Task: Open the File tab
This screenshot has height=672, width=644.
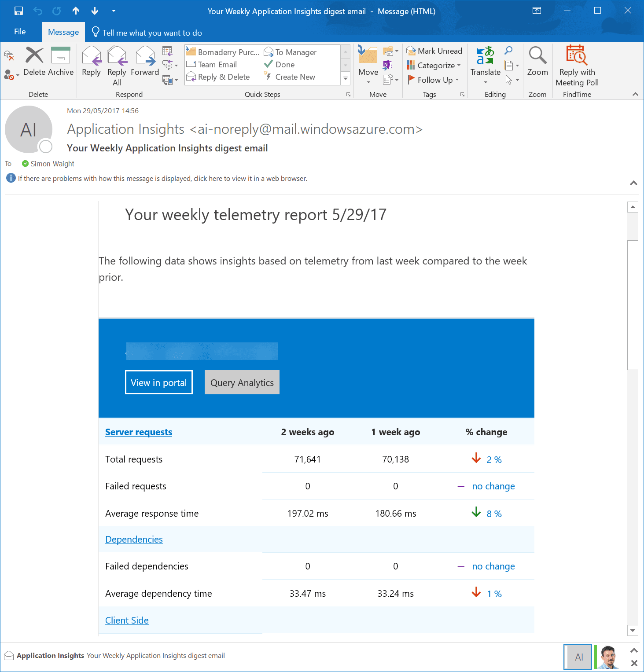Action: [x=20, y=32]
